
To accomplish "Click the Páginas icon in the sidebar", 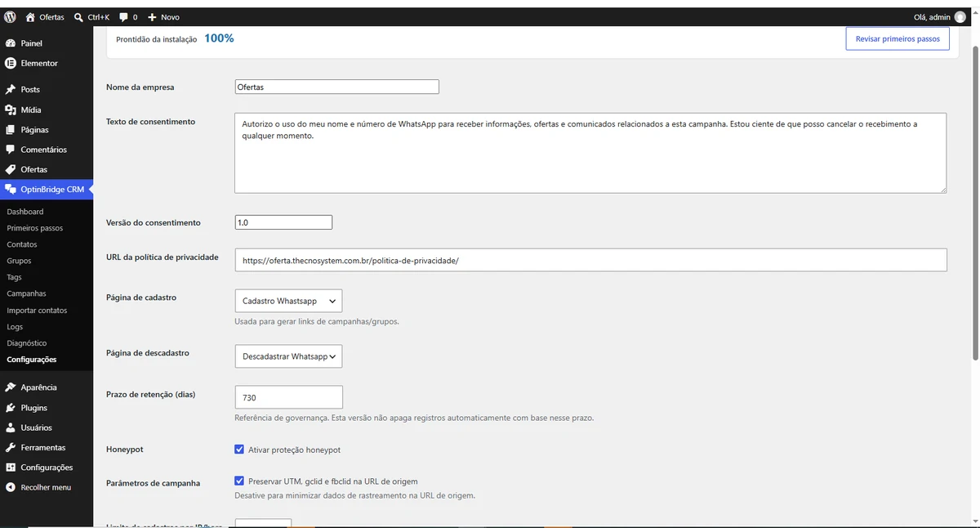I will (x=11, y=130).
